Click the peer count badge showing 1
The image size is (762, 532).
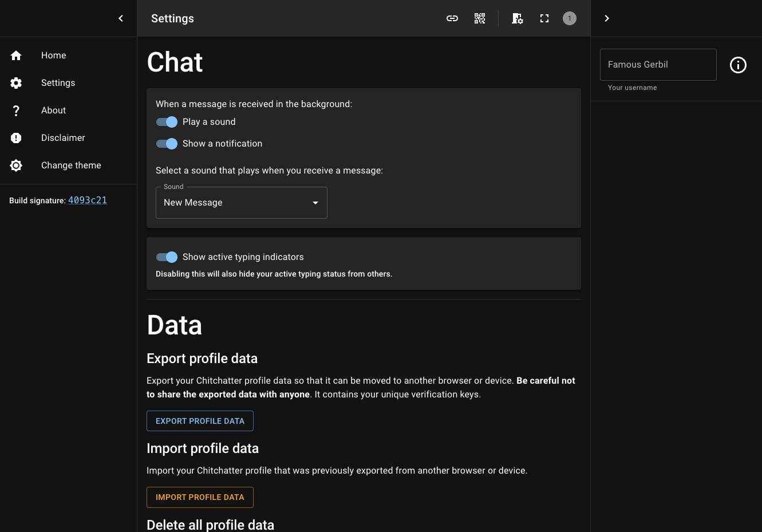(x=570, y=18)
